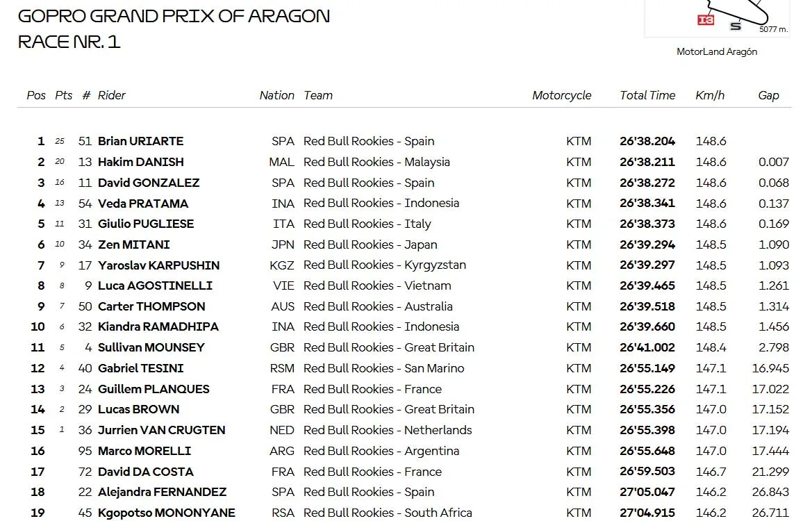Image resolution: width=812 pixels, height=521 pixels.
Task: Click the MotorLand Aragón caption text
Action: pyautogui.click(x=717, y=52)
